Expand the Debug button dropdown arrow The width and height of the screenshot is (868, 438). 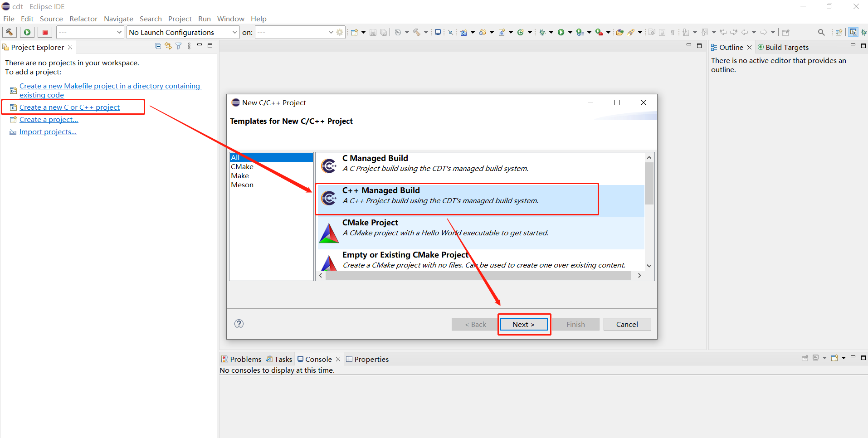pyautogui.click(x=551, y=32)
